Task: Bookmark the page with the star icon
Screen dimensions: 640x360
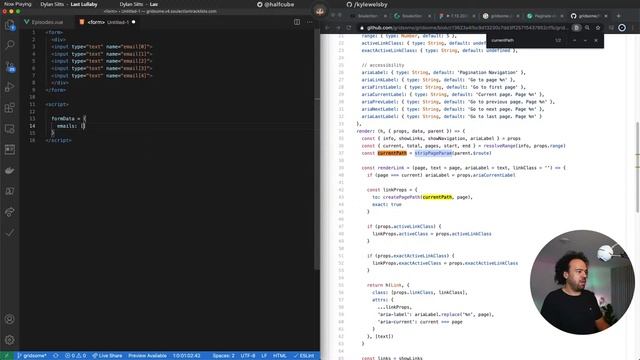Action: tap(598, 28)
